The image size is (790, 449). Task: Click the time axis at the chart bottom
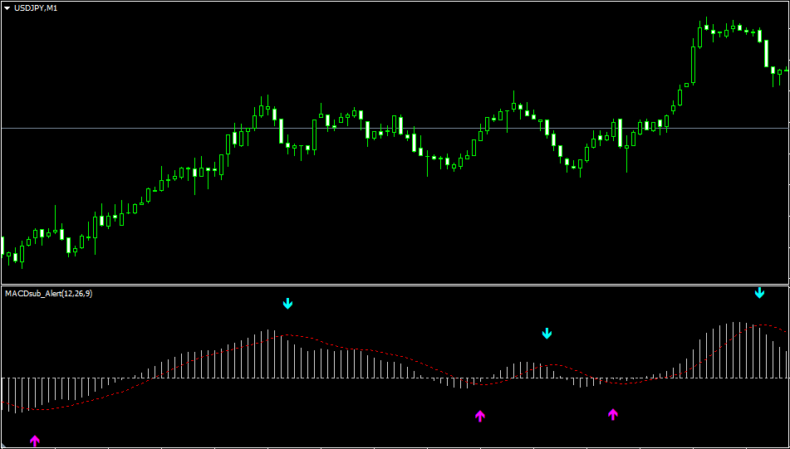coord(395,445)
